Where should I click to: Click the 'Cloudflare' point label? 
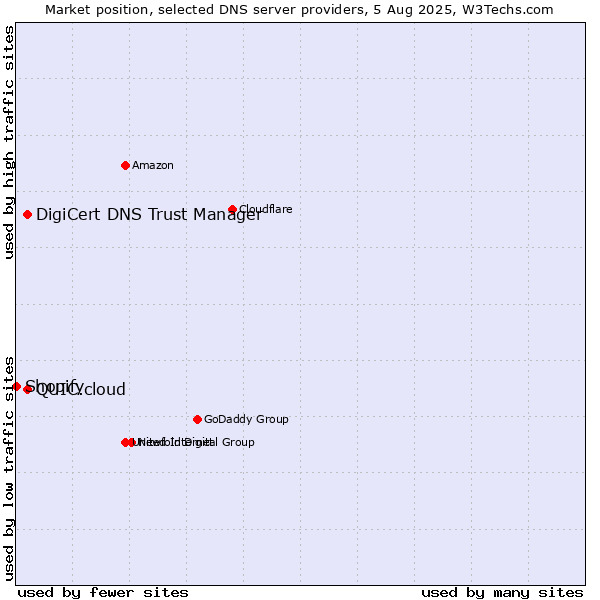tap(266, 209)
